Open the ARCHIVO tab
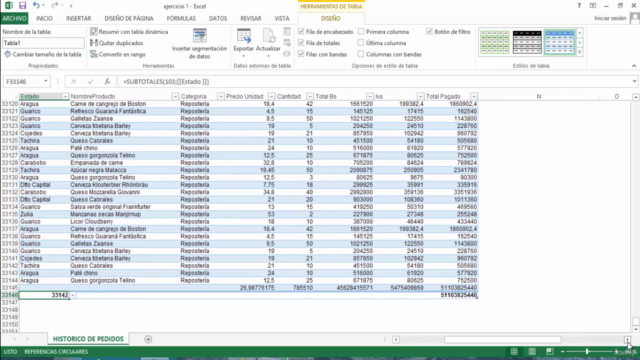Viewport: 640px width, 360px height. pos(14,18)
